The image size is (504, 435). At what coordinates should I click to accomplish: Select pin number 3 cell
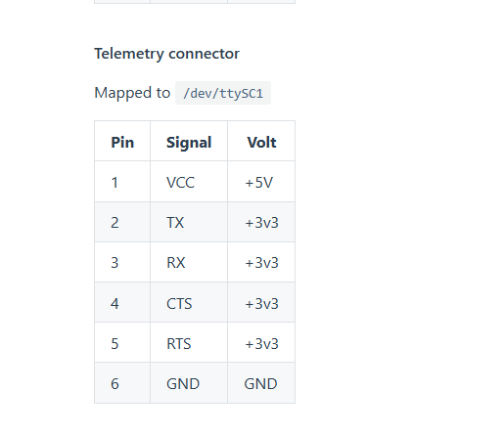point(122,263)
